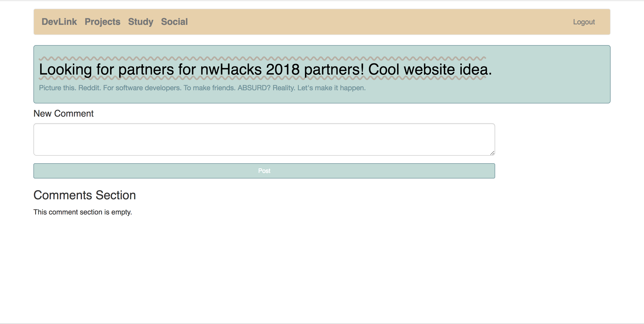Open the Projects navigation item
644x324 pixels.
(103, 22)
